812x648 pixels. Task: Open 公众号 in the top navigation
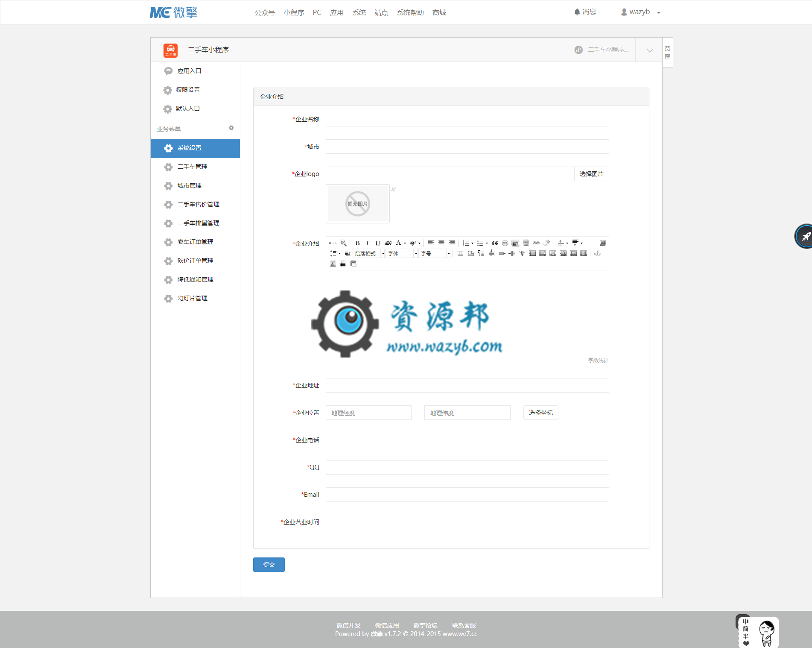(265, 12)
